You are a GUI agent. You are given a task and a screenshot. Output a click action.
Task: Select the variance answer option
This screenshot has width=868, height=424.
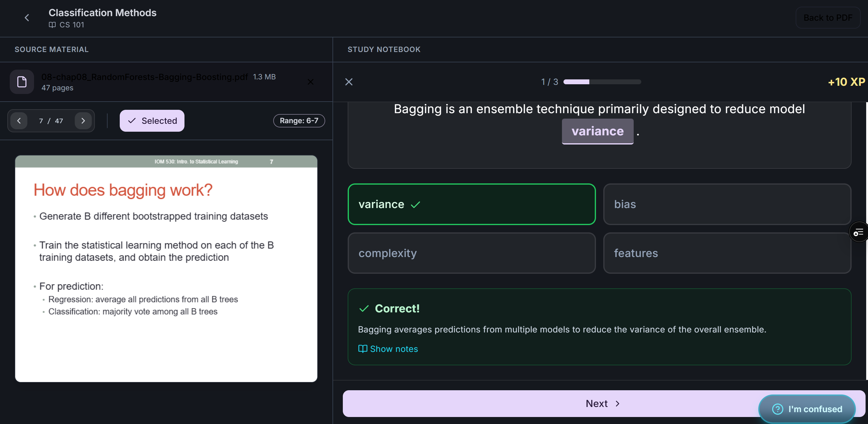pos(471,204)
